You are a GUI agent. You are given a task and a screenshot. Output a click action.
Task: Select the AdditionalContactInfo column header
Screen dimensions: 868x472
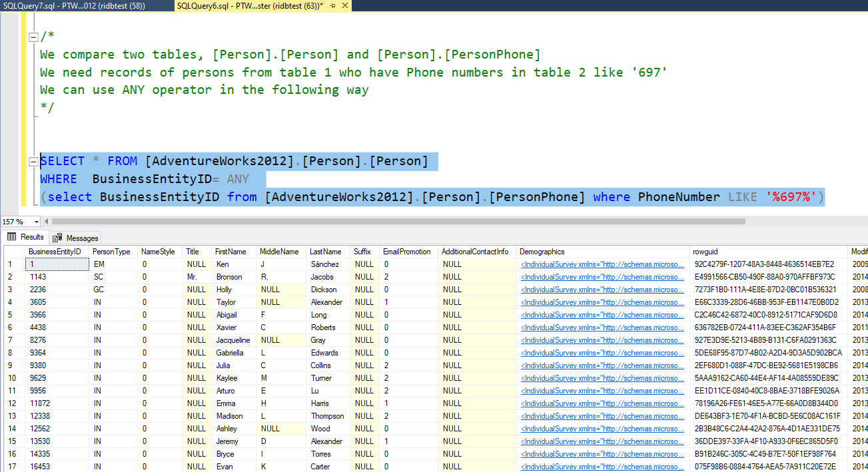[477, 252]
